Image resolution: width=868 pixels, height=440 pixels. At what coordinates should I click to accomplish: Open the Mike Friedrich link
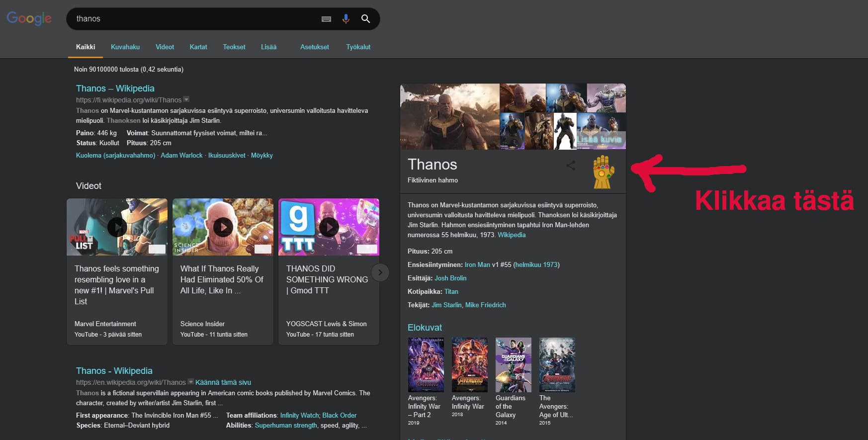pos(486,305)
